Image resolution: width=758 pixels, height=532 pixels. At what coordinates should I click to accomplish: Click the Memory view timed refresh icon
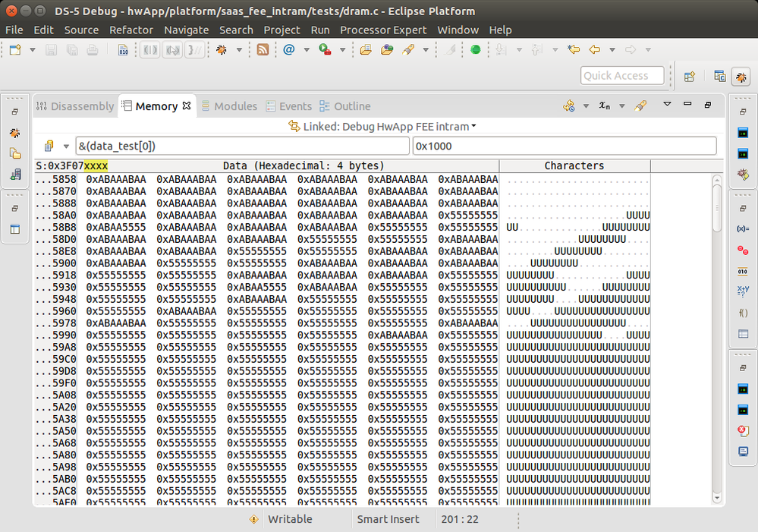(x=569, y=105)
